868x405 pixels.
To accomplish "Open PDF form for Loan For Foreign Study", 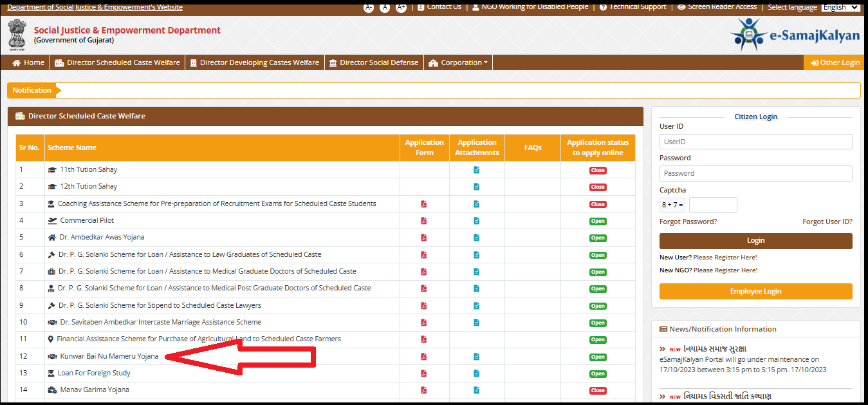I will [424, 373].
